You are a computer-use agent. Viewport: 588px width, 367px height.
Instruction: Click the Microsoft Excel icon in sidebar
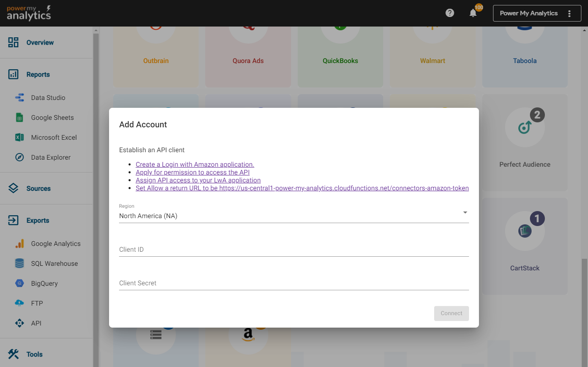[19, 138]
